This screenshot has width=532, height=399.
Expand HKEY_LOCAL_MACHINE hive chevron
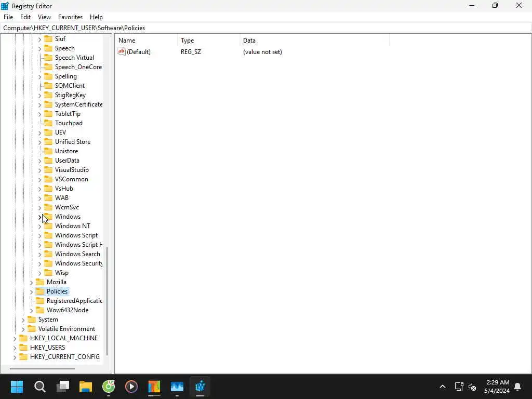tap(15, 338)
